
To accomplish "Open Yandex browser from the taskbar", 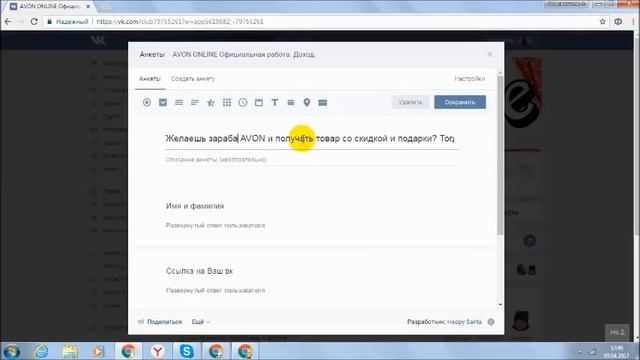I will 158,351.
